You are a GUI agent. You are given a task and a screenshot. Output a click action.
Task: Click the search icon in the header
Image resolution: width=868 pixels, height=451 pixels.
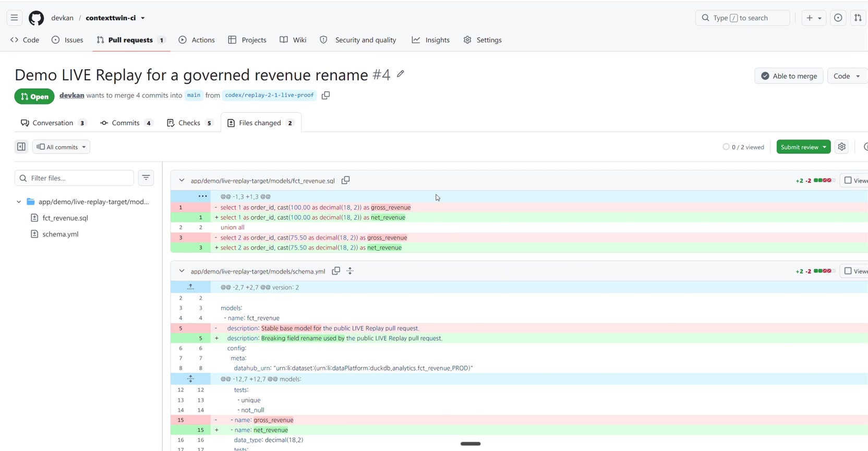pos(706,18)
